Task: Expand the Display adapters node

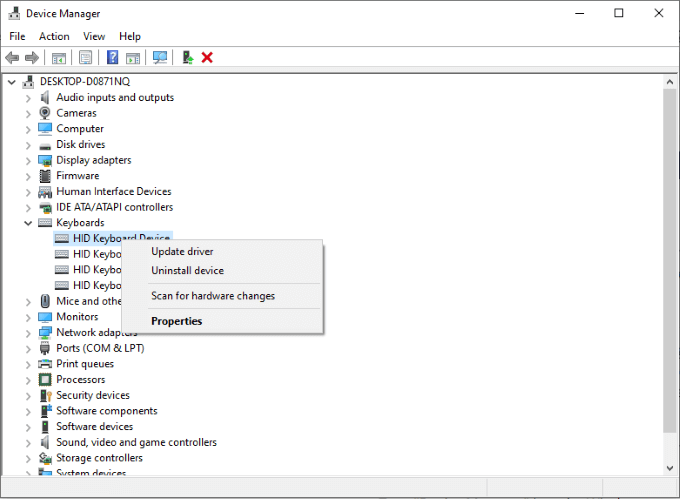Action: tap(28, 161)
